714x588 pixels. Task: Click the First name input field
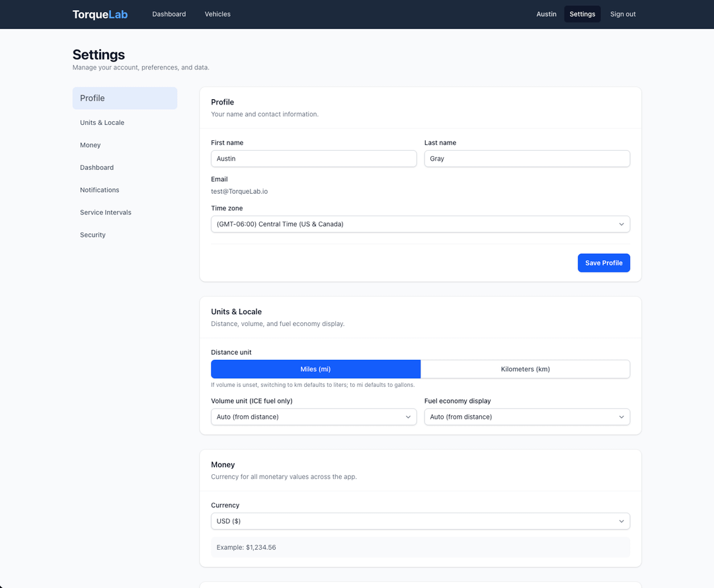[313, 159]
